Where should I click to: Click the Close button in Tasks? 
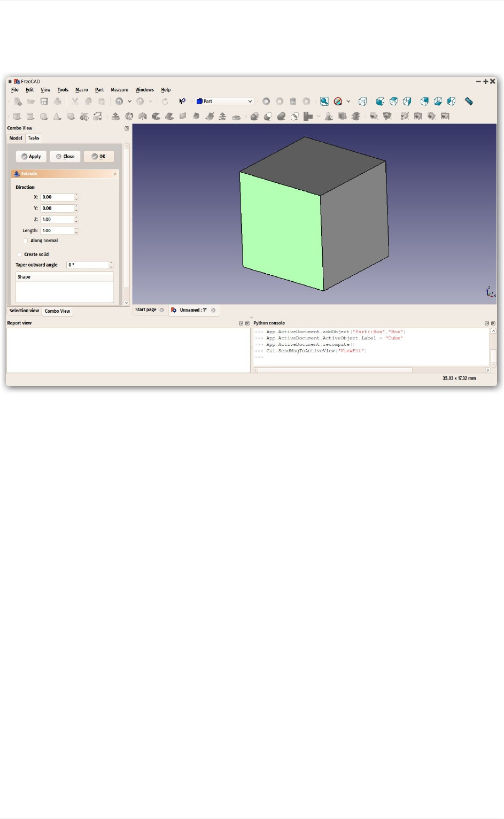(65, 156)
